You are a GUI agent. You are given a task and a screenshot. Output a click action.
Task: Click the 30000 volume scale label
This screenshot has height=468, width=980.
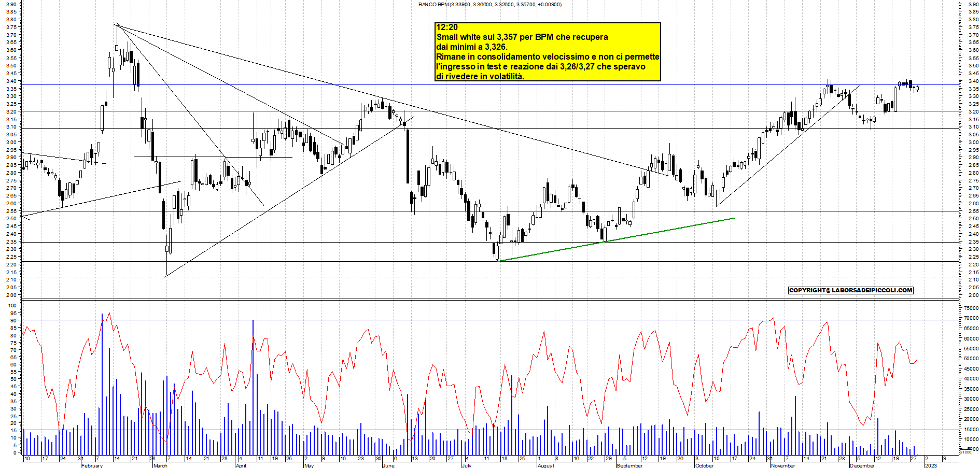971,399
